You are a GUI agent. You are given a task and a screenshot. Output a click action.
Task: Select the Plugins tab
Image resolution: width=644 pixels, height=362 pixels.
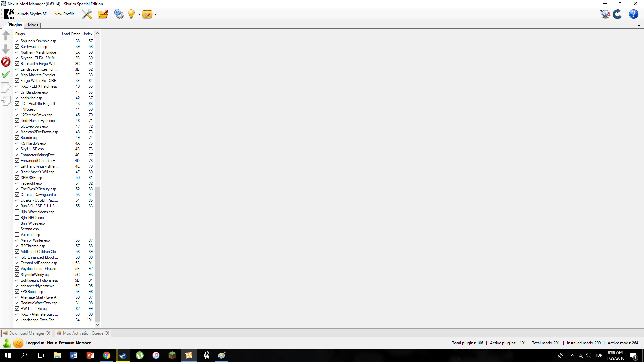click(x=15, y=25)
